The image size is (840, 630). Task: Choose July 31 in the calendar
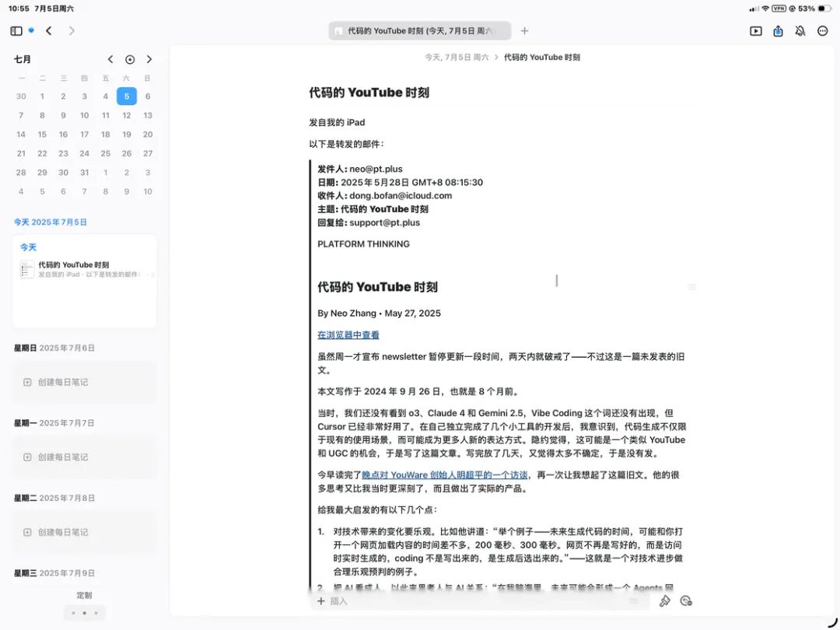(x=85, y=173)
